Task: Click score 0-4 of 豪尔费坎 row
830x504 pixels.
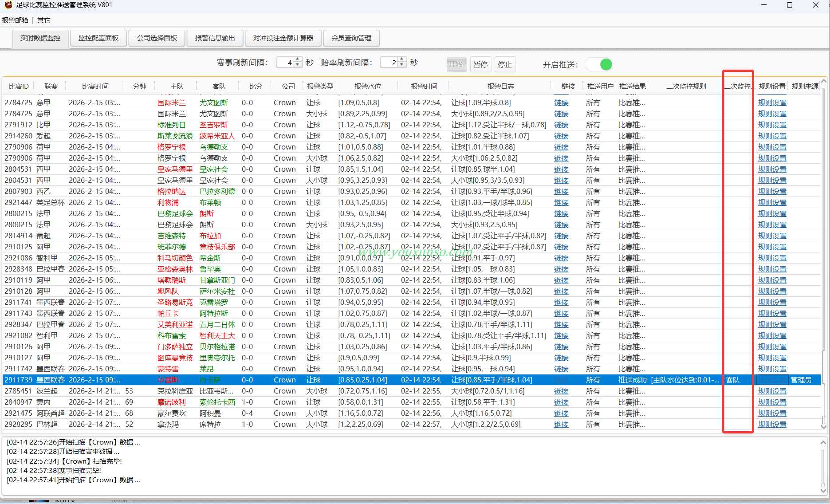Action: coord(248,413)
